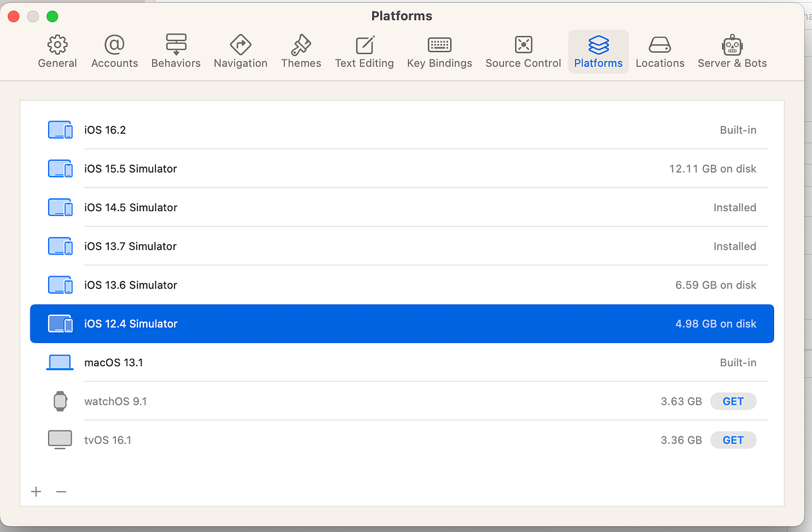Open the Locations pane
Image resolution: width=812 pixels, height=532 pixels.
(x=660, y=51)
